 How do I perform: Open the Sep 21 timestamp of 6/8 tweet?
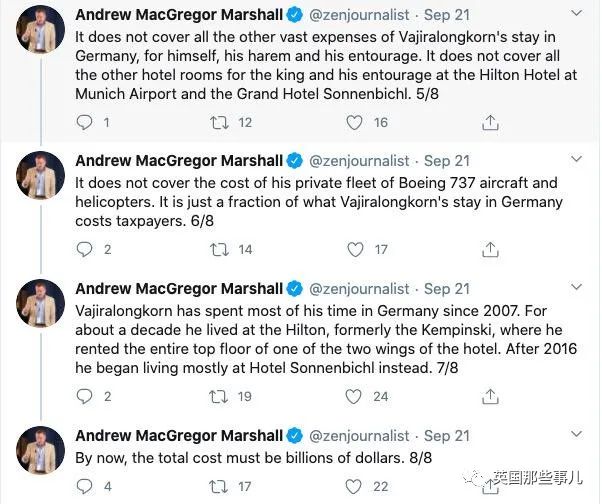(447, 161)
